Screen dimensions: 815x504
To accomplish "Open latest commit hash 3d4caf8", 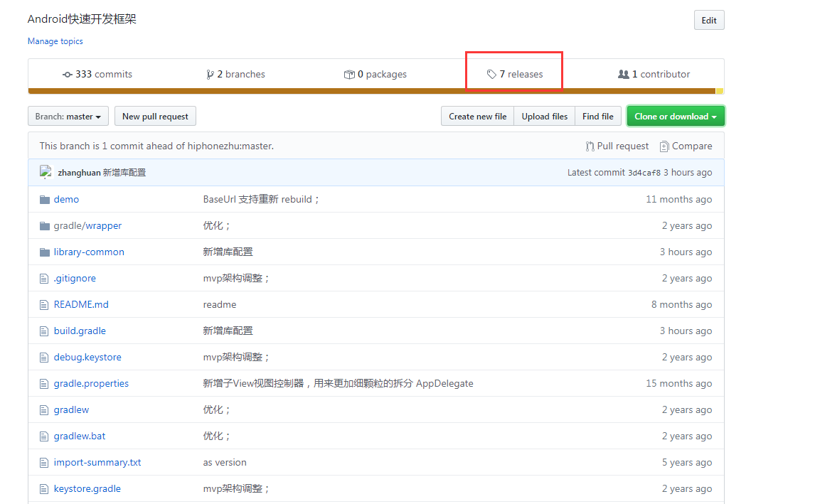I will 644,173.
